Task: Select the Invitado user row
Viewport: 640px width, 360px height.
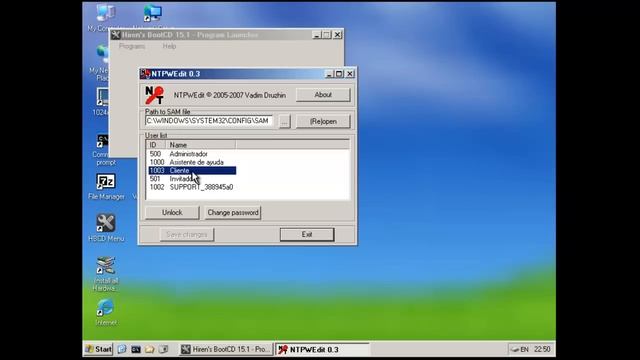Action: 192,179
